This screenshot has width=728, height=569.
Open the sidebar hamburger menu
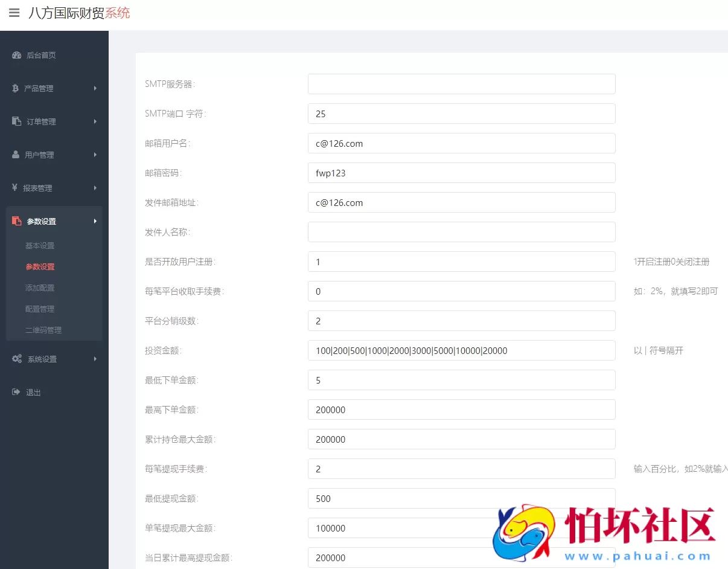(x=14, y=13)
